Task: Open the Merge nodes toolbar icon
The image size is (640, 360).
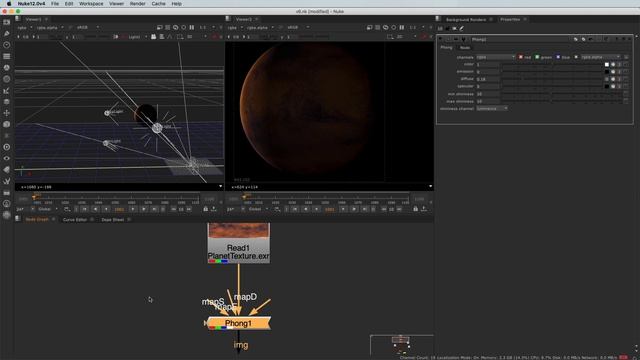Action: click(7, 102)
